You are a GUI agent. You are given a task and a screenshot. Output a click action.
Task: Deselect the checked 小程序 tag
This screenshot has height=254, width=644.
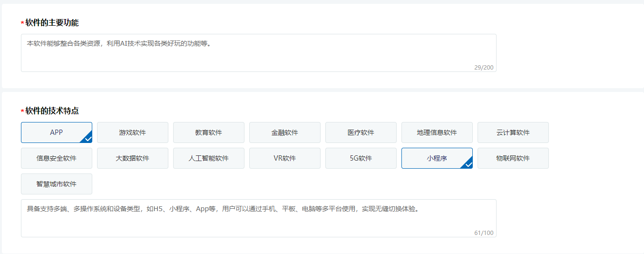pyautogui.click(x=437, y=158)
